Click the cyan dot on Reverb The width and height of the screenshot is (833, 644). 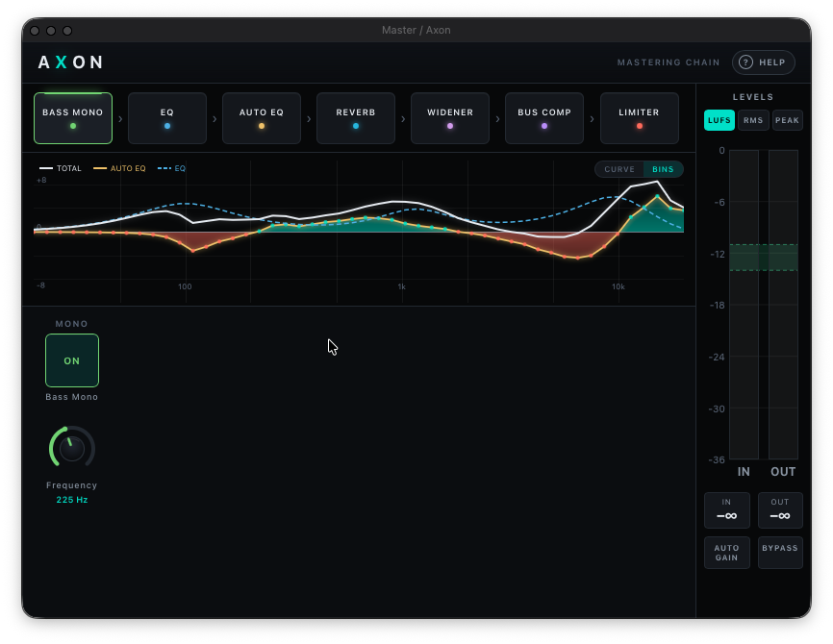point(356,126)
